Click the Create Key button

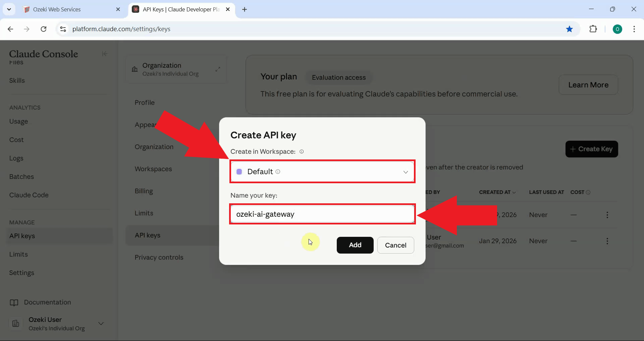pyautogui.click(x=592, y=149)
